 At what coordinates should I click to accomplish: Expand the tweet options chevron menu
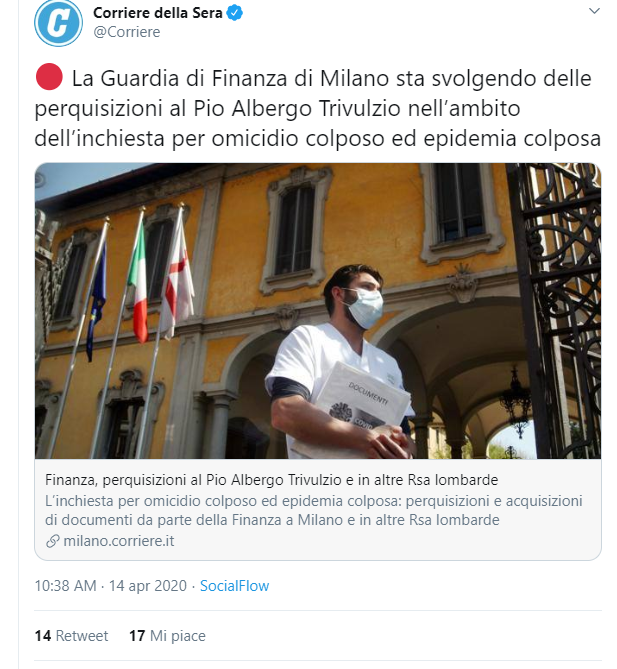coord(594,11)
